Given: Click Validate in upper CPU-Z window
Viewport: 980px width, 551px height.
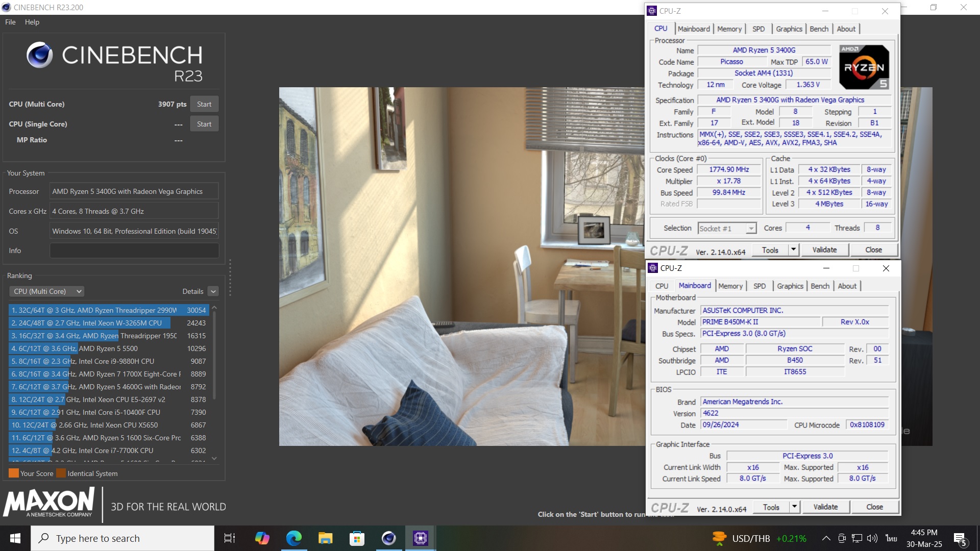Looking at the screenshot, I should click(x=824, y=250).
